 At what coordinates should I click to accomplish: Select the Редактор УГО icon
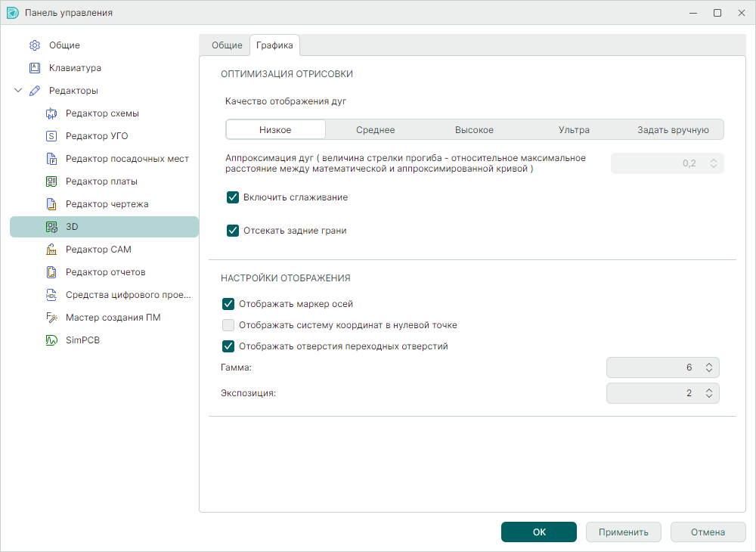tap(51, 136)
